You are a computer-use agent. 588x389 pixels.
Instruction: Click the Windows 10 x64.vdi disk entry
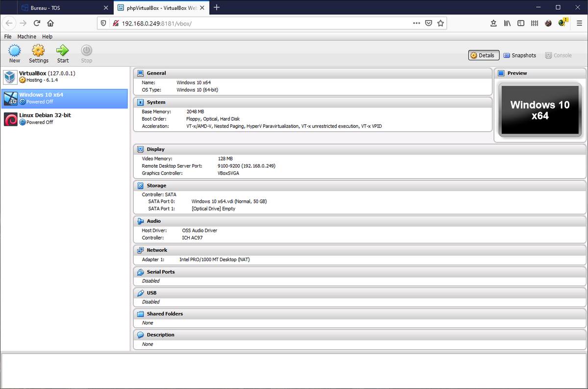[229, 201]
